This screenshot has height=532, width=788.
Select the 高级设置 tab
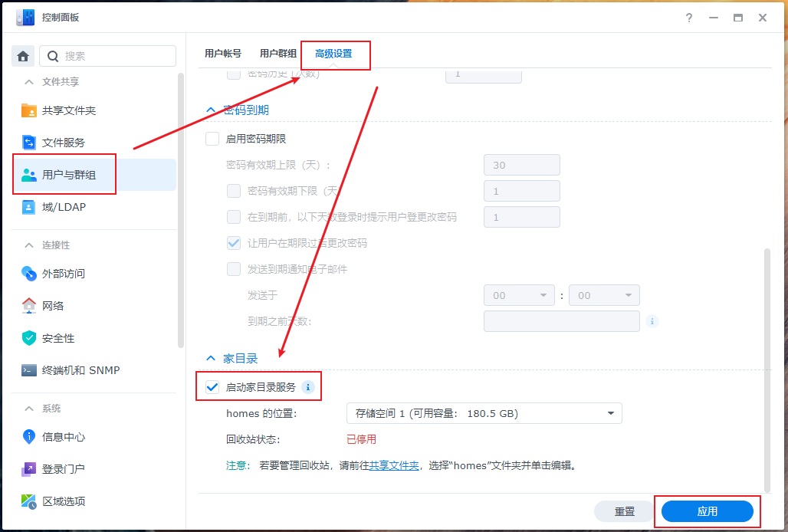333,53
